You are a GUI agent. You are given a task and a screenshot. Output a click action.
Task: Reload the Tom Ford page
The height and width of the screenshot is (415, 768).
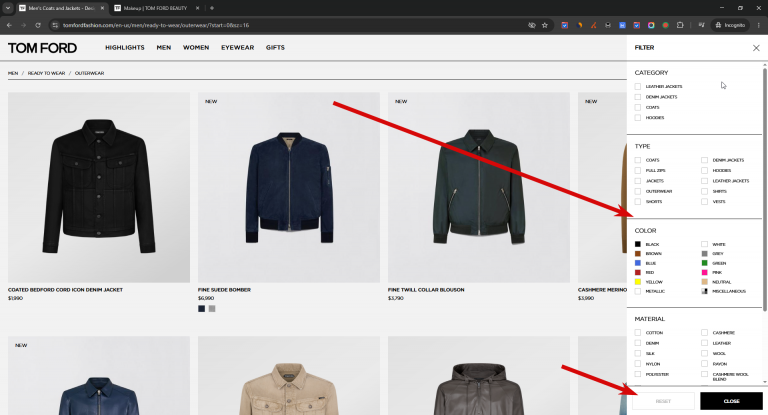coord(38,25)
